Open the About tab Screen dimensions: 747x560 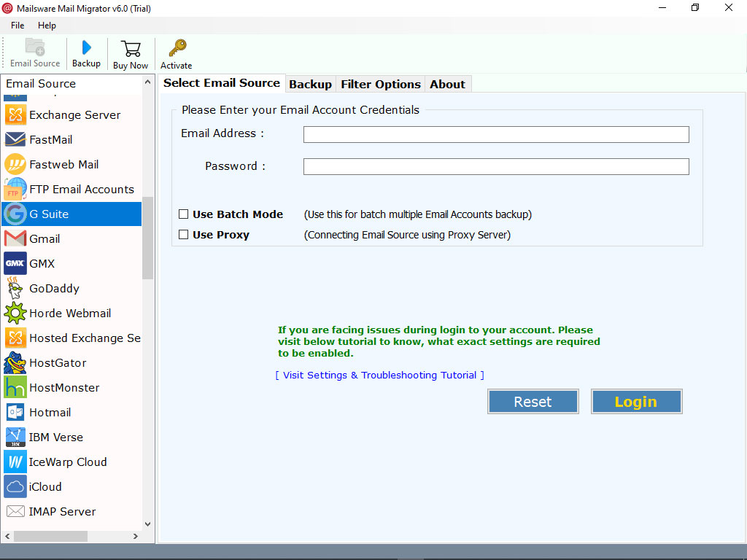[447, 85]
